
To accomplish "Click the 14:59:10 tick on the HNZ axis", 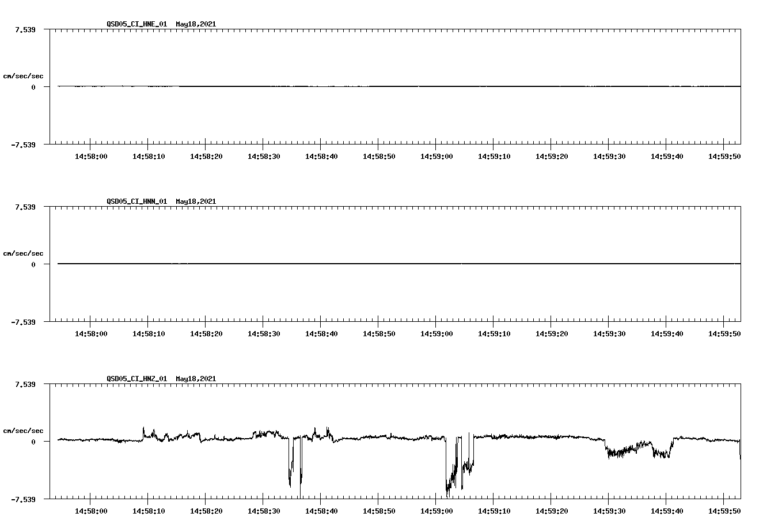I will 494,510.
